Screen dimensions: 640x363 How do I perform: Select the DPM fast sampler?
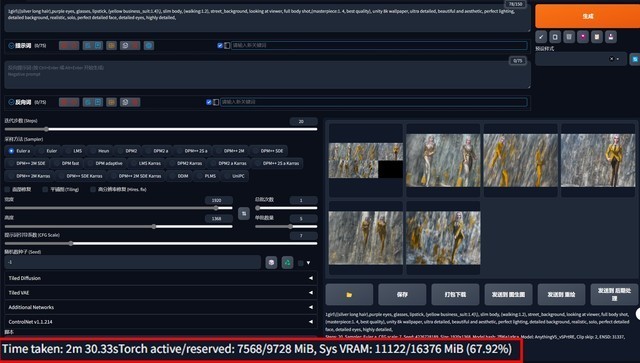click(67, 163)
